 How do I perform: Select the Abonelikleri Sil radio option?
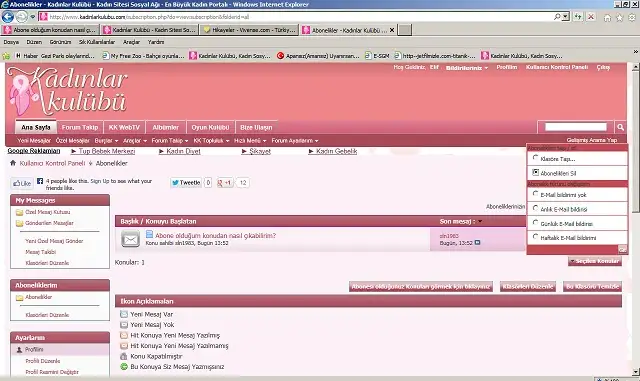(536, 172)
